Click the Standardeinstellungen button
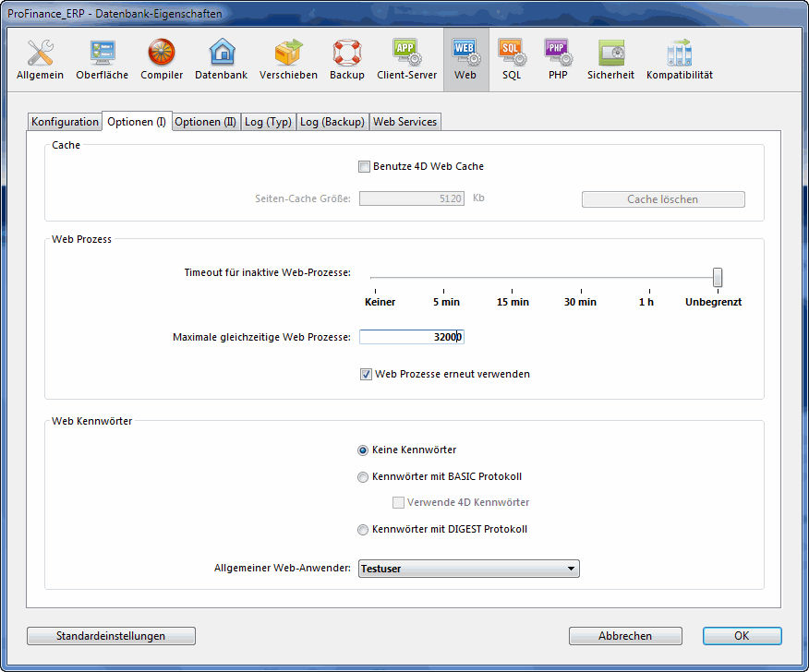Screen dimensions: 809x672 pyautogui.click(x=111, y=636)
